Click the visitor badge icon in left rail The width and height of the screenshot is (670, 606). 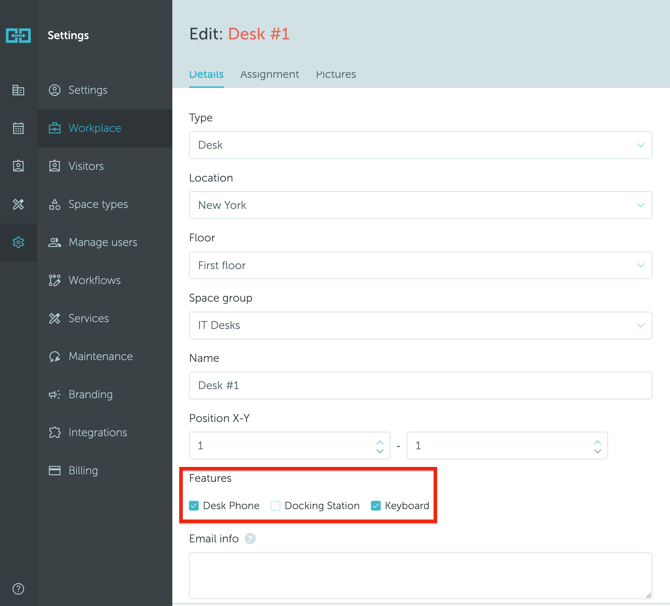point(18,166)
